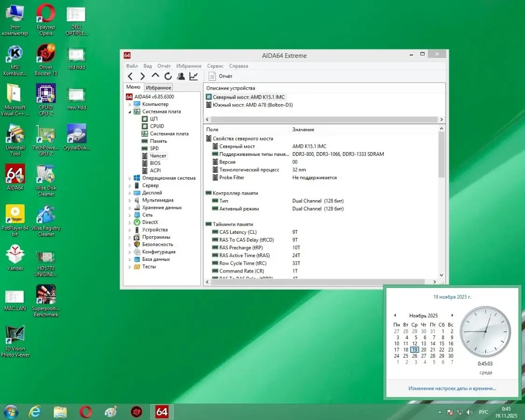This screenshot has height=420, width=525.
Task: Click the Up level arrow in toolbar
Action: pyautogui.click(x=155, y=76)
